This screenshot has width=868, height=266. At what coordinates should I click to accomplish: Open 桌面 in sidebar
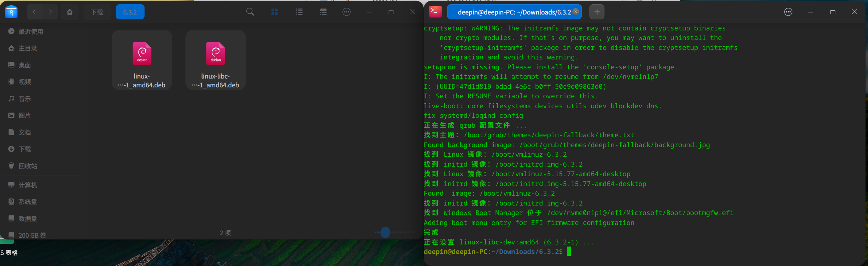(x=44, y=65)
